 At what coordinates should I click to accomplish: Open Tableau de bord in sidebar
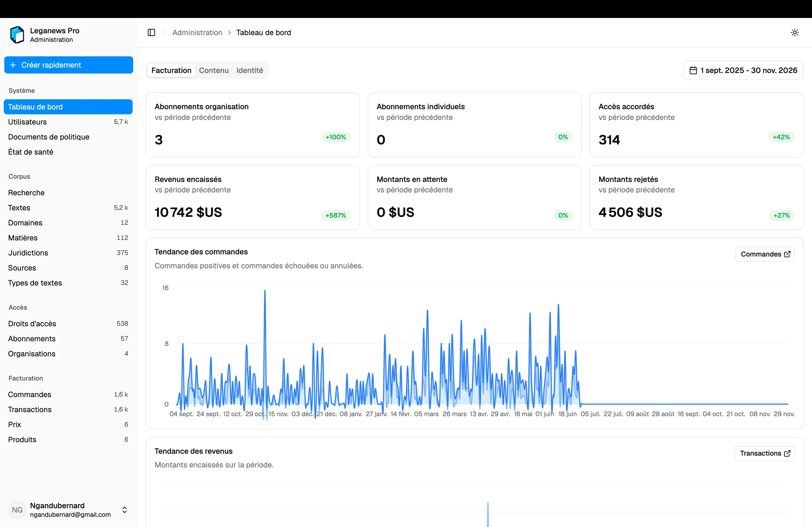point(68,107)
